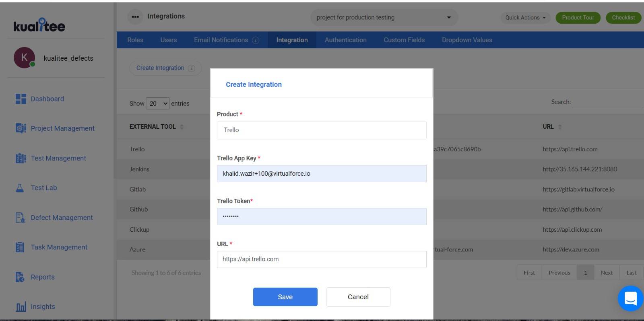Sort by External Tool column arrows
Screen dimensions: 644x321
tap(182, 127)
